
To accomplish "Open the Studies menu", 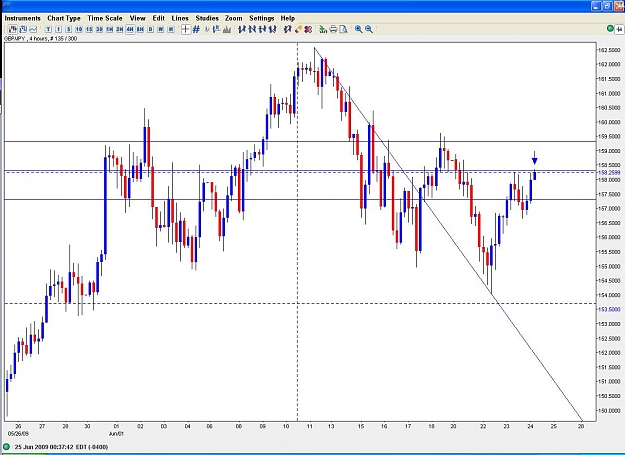I will (x=207, y=18).
